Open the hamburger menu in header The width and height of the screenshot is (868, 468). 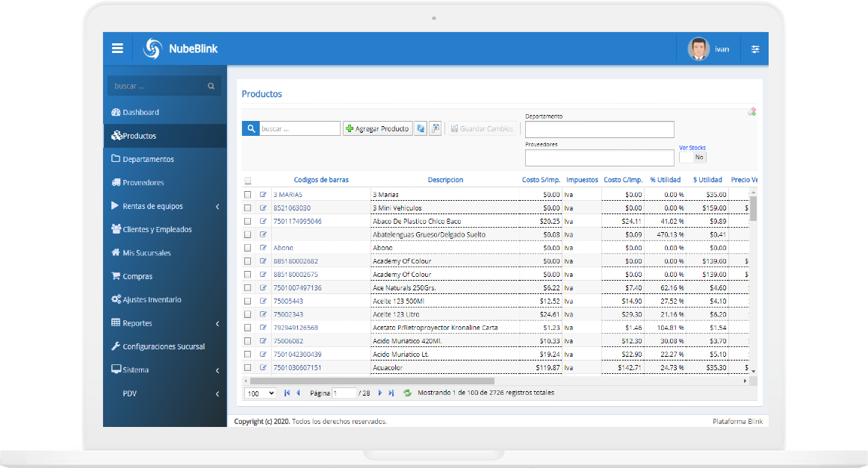(117, 49)
